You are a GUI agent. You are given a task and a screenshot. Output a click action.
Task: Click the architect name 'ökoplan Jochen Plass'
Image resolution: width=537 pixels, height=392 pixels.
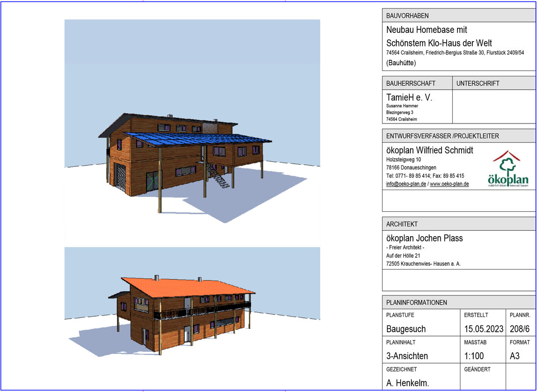point(424,238)
